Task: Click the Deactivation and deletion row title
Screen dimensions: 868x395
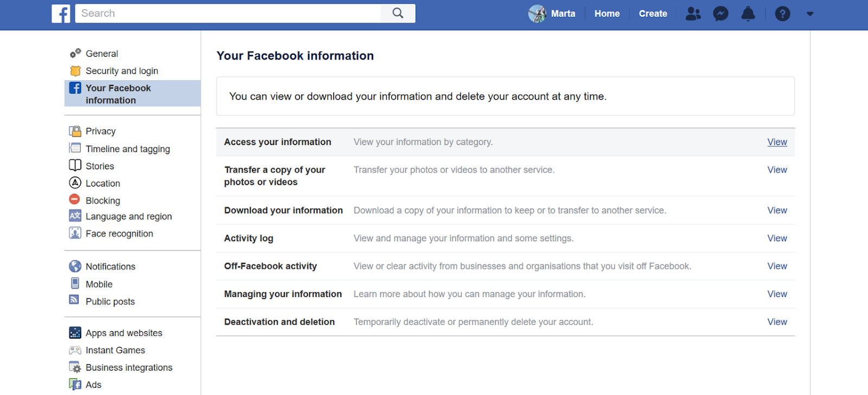Action: (x=279, y=322)
